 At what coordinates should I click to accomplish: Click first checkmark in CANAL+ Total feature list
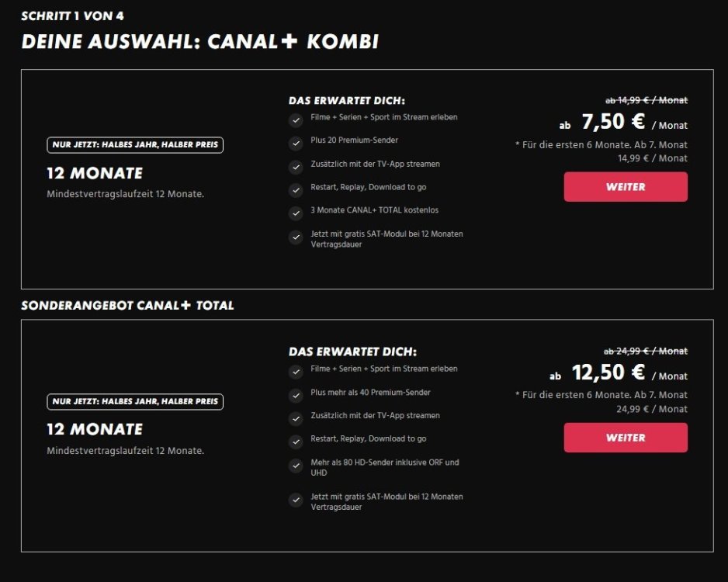[x=296, y=372]
